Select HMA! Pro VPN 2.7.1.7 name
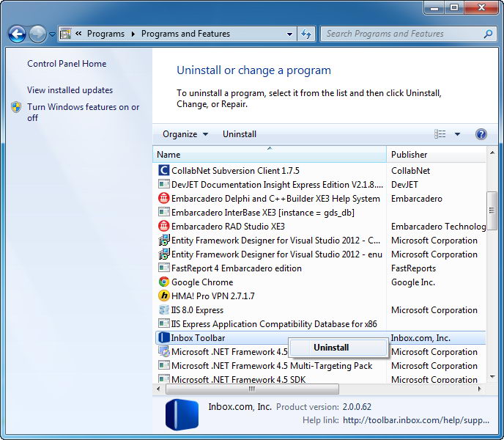Screen dimensions: 504x440 [x=212, y=296]
